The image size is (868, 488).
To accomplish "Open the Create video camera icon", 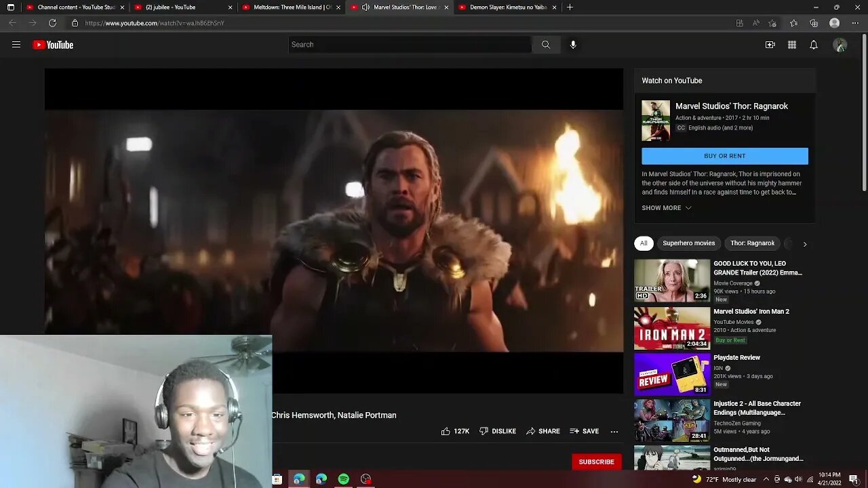I will click(770, 45).
